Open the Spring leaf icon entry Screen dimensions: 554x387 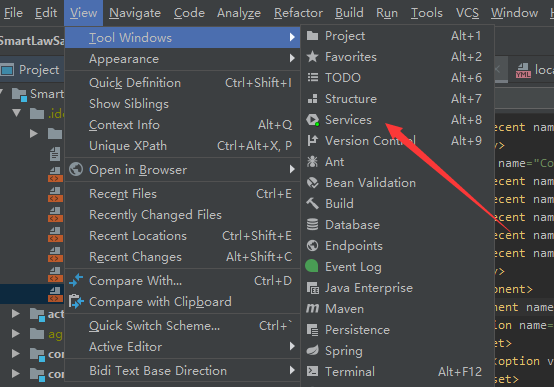tap(312, 351)
